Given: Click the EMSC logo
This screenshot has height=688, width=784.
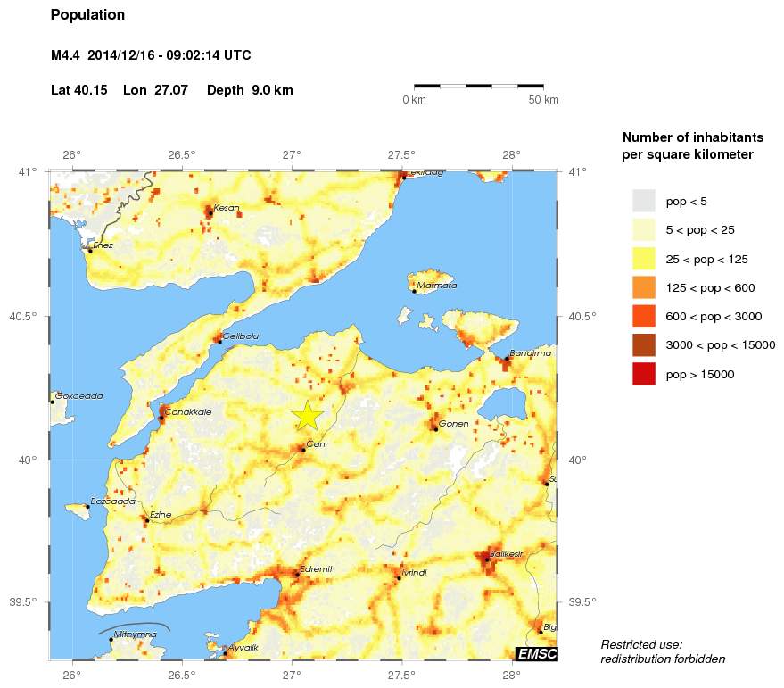Looking at the screenshot, I should tap(536, 654).
